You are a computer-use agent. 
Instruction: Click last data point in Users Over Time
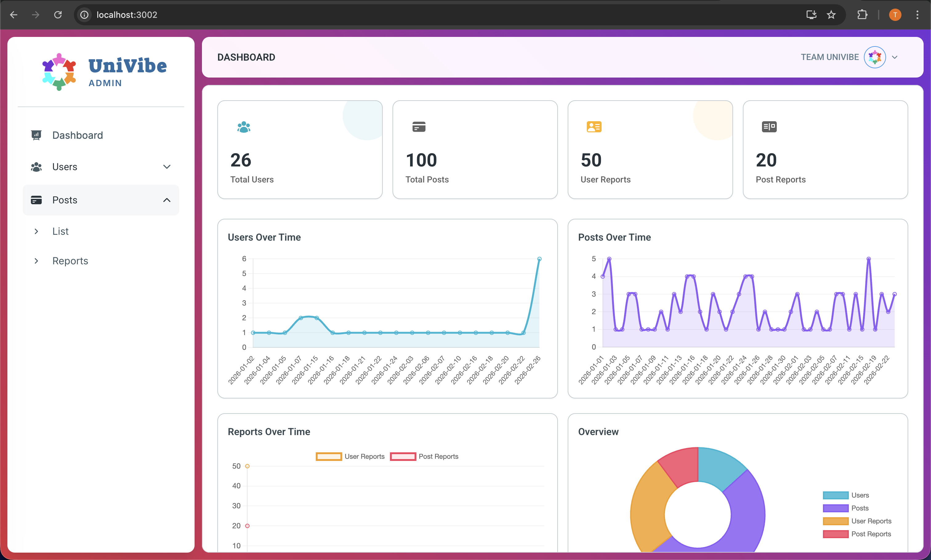point(539,259)
